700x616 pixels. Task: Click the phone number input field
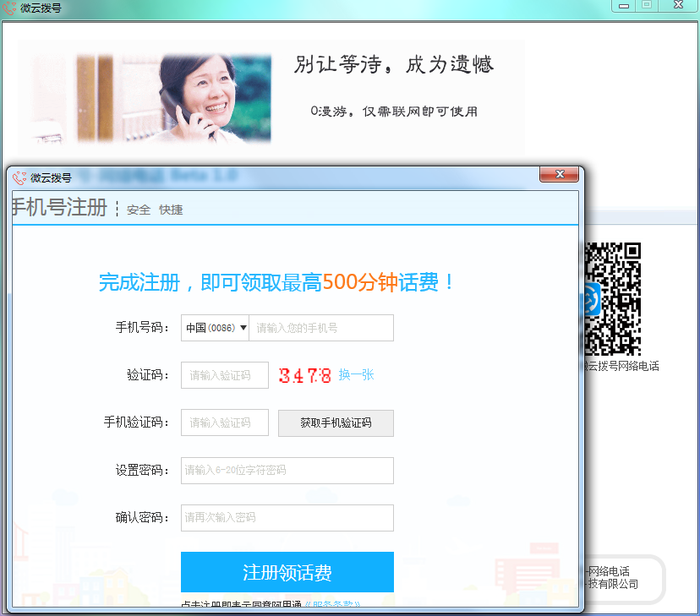321,328
